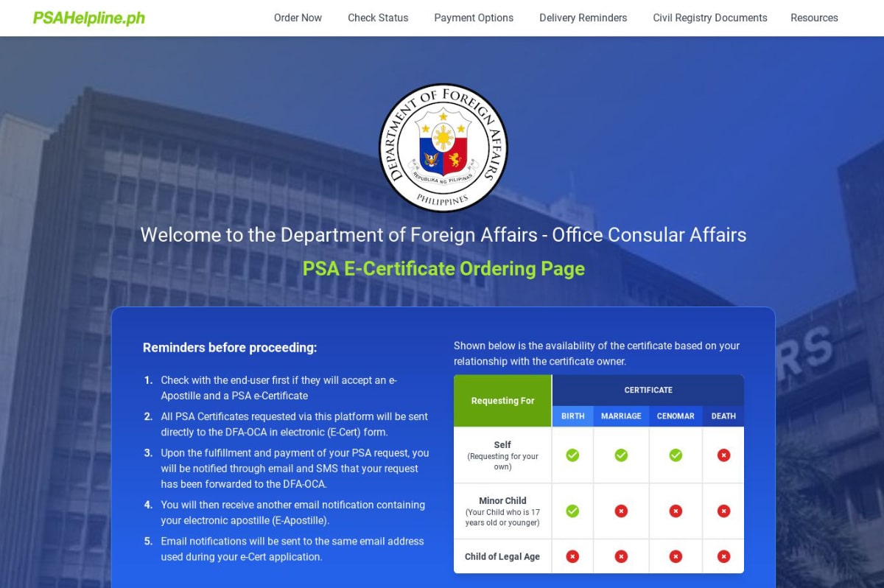
Task: Click the red X for Child of Legal Age Death
Action: coord(723,556)
